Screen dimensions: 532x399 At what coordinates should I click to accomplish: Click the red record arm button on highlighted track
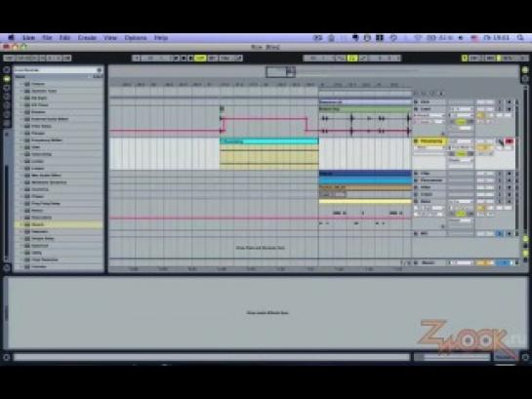pos(509,141)
